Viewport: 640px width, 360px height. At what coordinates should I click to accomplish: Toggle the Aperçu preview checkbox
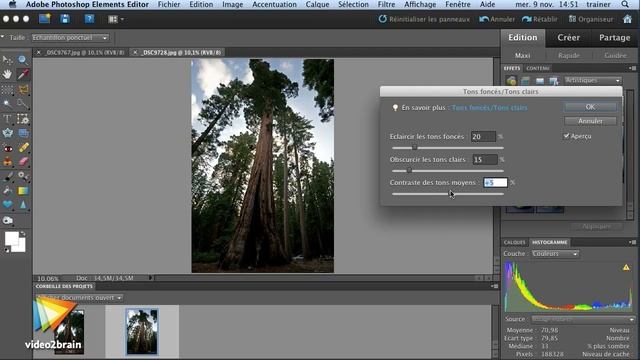pos(567,136)
